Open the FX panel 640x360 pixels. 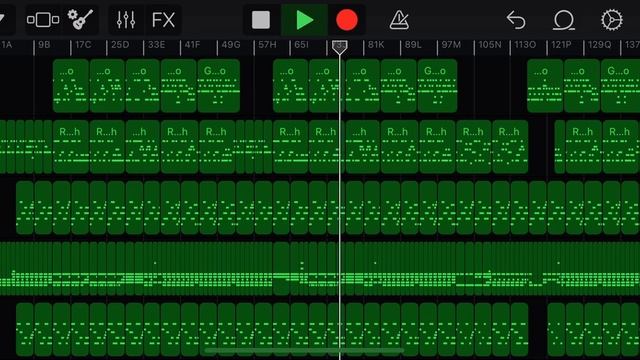pos(163,20)
